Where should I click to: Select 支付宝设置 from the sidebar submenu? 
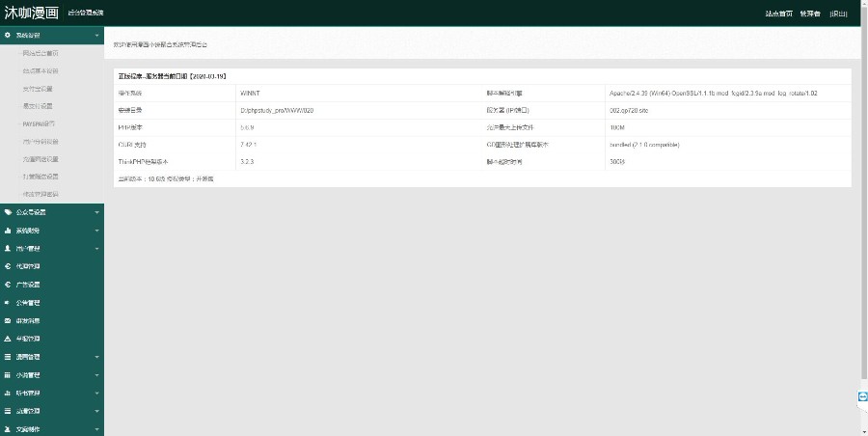[39, 89]
